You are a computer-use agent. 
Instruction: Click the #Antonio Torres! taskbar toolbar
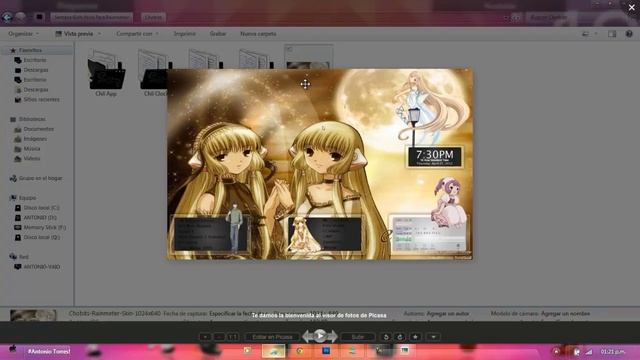[49, 351]
